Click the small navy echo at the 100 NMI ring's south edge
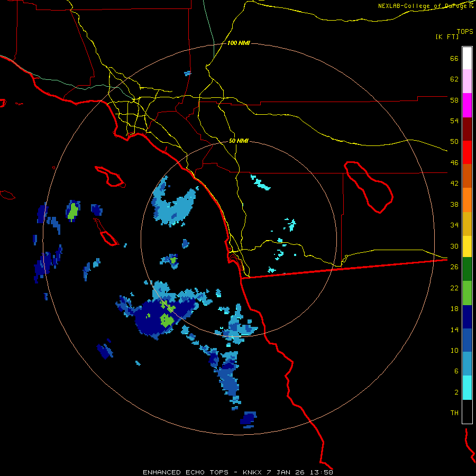The image size is (476, 476). 249,419
